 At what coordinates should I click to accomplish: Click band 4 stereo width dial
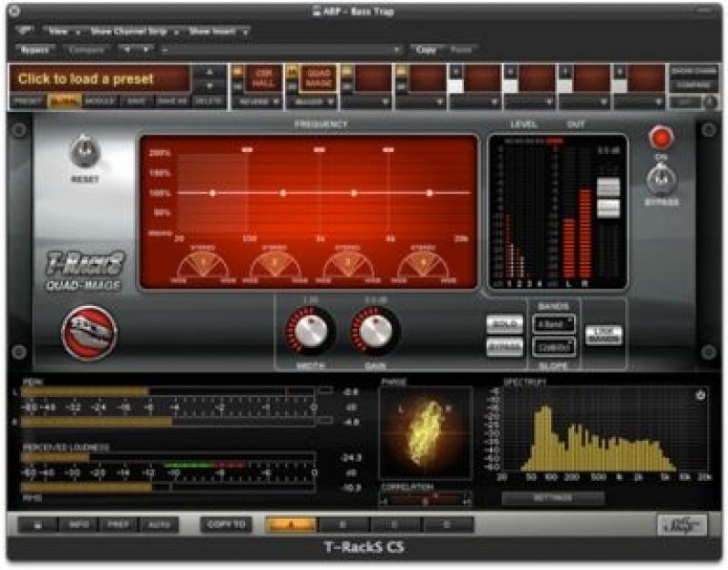(423, 266)
